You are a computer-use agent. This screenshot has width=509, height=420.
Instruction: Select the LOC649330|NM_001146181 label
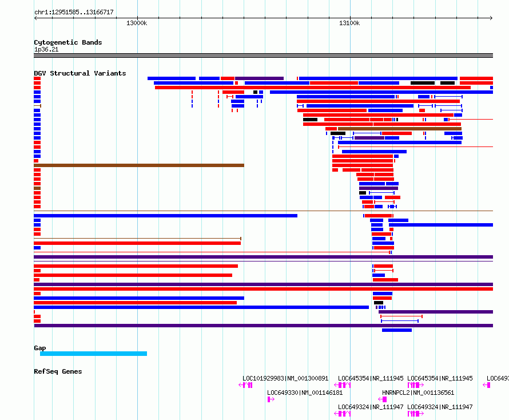[305, 393]
